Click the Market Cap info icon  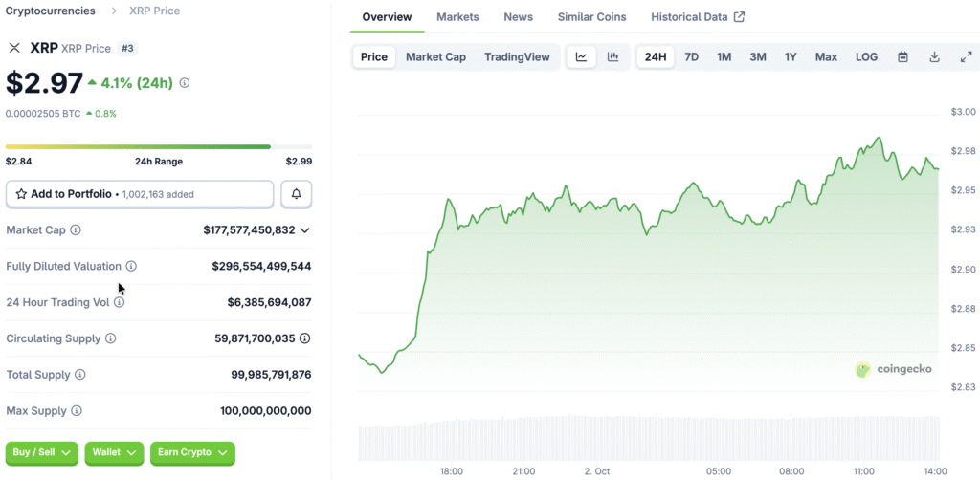(76, 230)
